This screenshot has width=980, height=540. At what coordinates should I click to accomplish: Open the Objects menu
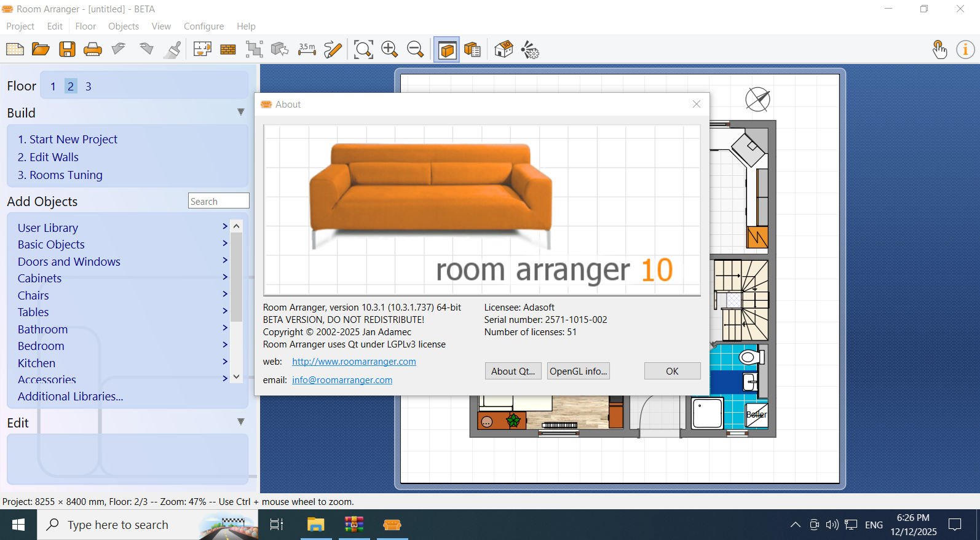pyautogui.click(x=123, y=26)
